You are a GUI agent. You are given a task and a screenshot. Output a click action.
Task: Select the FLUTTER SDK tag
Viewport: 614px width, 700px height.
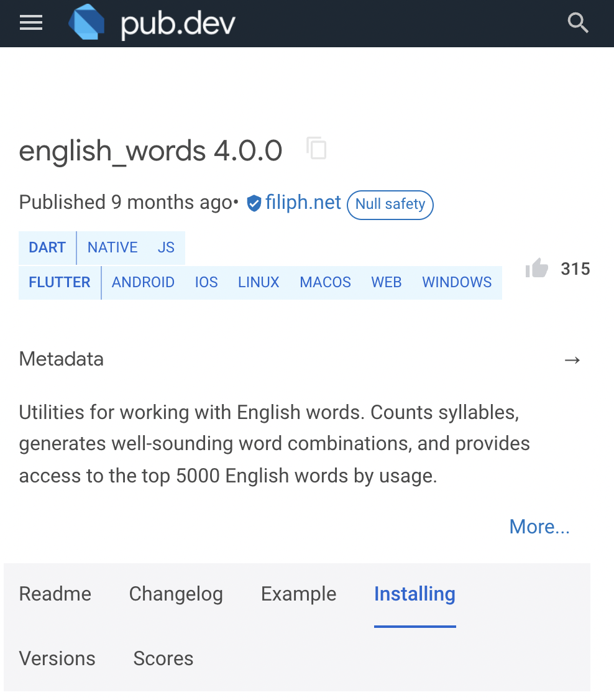click(x=59, y=283)
